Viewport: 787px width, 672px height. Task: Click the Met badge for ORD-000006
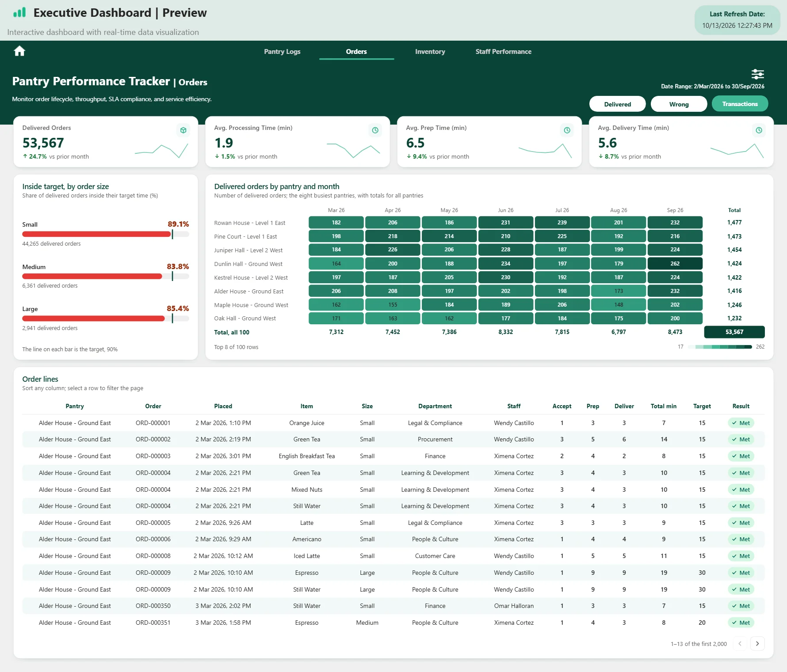[x=741, y=539]
